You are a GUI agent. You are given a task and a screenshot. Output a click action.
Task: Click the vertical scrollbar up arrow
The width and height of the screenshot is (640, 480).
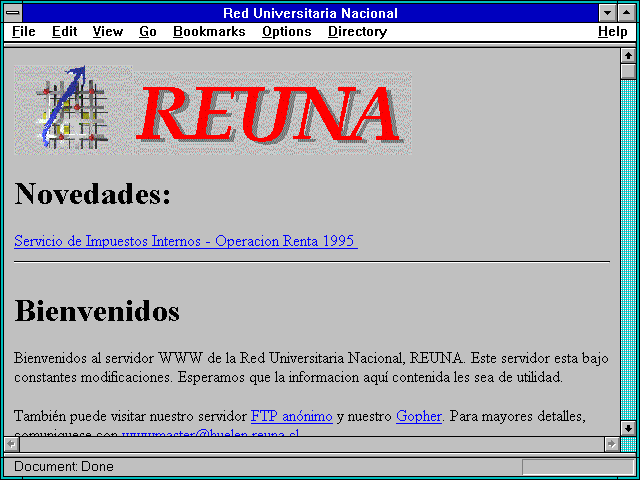coord(628,56)
